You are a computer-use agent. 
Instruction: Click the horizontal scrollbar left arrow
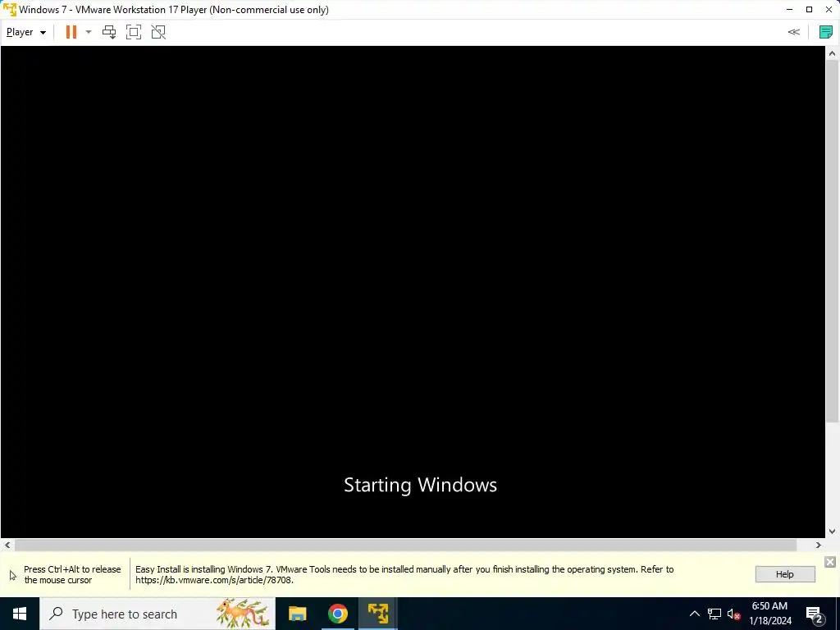(7, 546)
